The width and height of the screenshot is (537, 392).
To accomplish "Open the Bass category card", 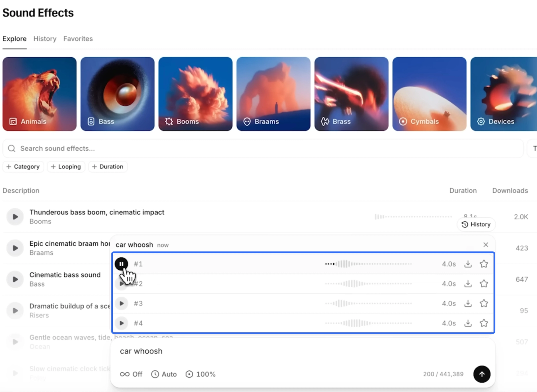I will coord(117,94).
